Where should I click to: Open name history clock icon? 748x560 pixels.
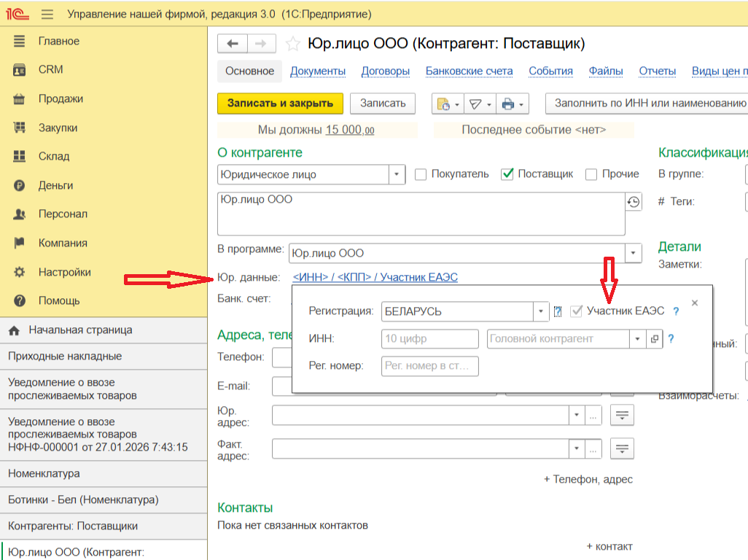[x=634, y=202]
